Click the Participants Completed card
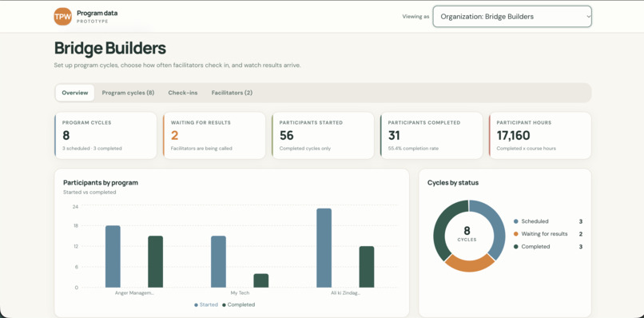This screenshot has height=318, width=644. click(431, 136)
